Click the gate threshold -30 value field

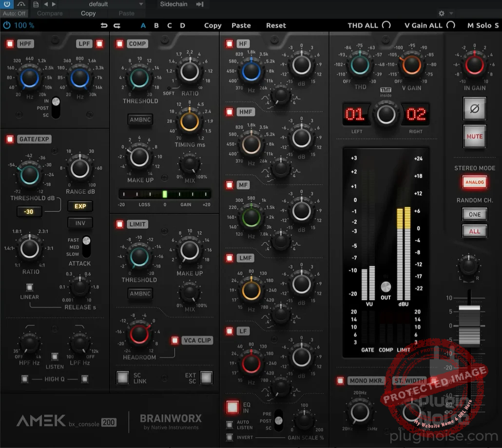[x=29, y=212]
